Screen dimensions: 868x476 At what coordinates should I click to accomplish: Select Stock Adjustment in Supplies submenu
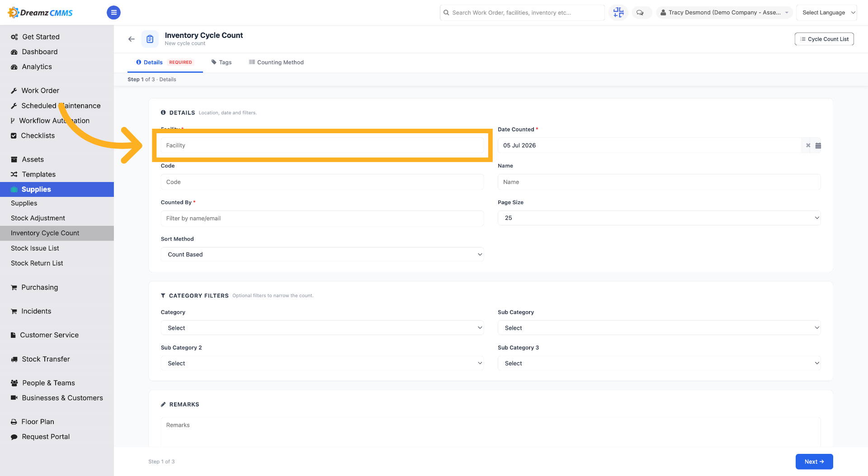(38, 218)
